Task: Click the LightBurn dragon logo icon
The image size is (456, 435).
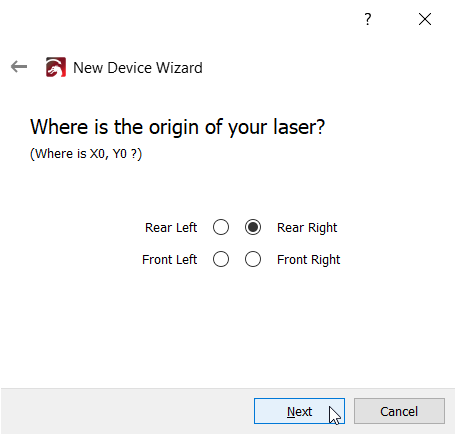Action: [56, 67]
